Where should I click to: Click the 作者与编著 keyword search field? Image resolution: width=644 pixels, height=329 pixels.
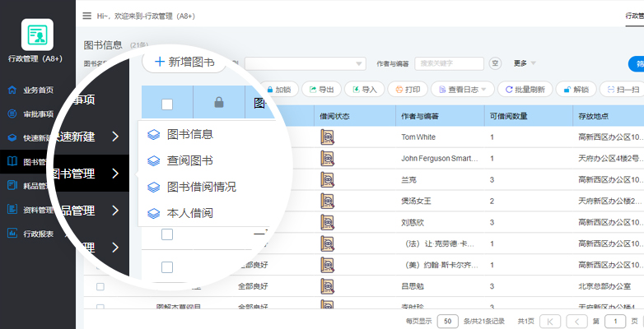[x=450, y=63]
